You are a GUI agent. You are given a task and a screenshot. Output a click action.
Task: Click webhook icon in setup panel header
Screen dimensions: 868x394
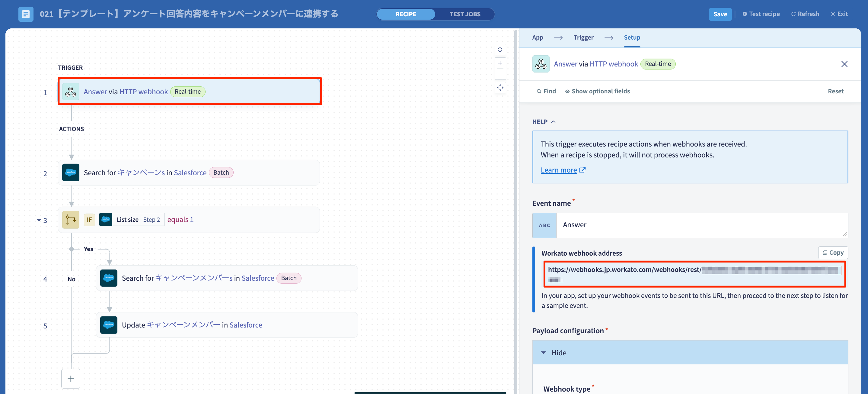[541, 64]
